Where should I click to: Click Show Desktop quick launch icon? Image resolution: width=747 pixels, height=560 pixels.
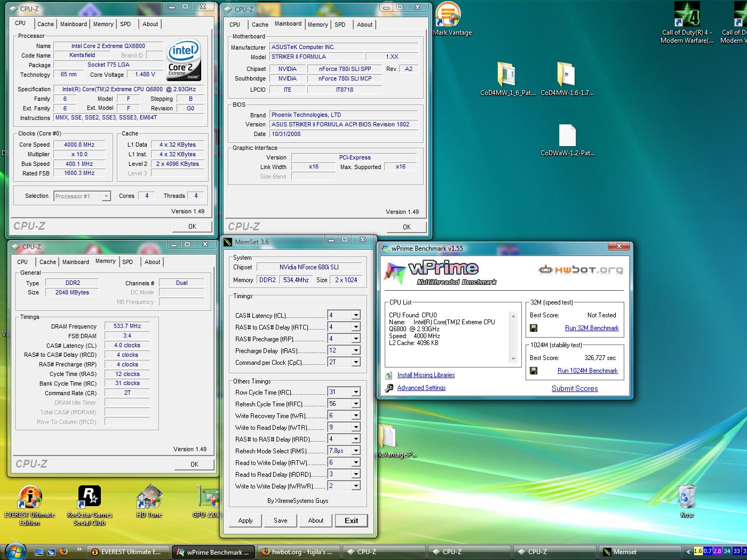(38, 551)
